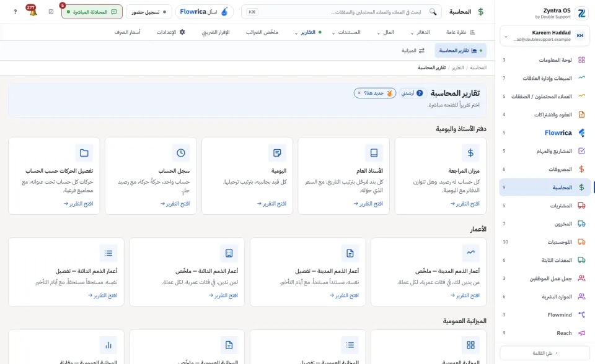
Task: Click the سجل الحساب clock card icon
Action: 180,153
